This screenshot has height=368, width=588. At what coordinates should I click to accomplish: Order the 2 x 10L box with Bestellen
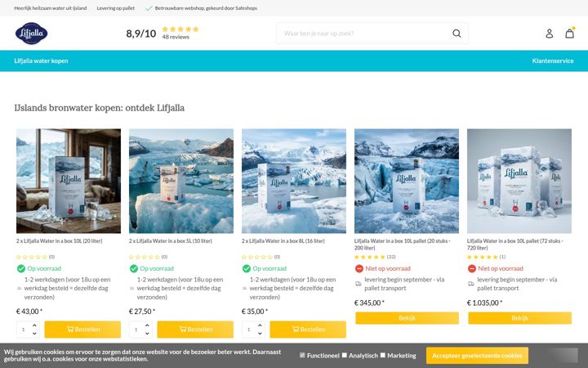click(82, 330)
